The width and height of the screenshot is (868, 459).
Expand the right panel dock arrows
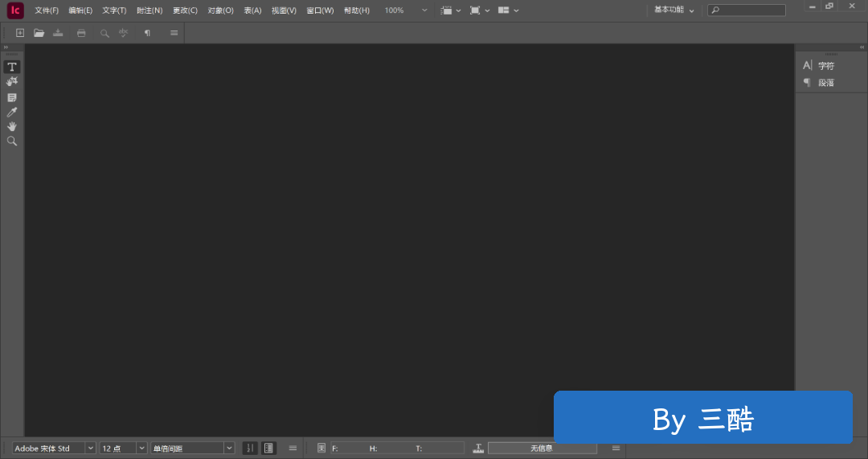[x=862, y=47]
